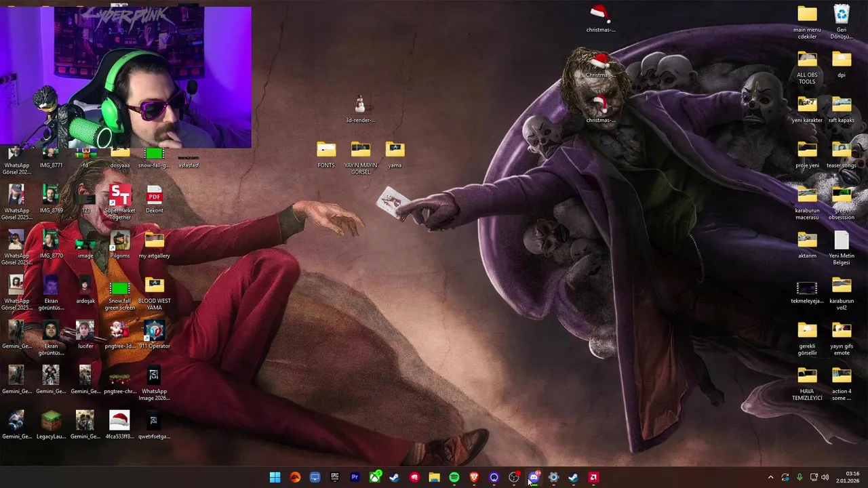Select the raft kapaks folder
Viewport: 868px width, 488px height.
[842, 110]
